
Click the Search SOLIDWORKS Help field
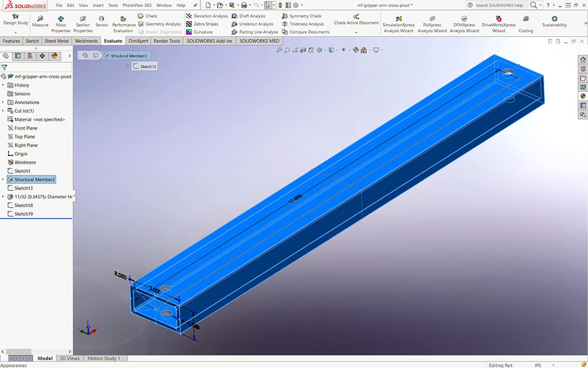pyautogui.click(x=498, y=5)
